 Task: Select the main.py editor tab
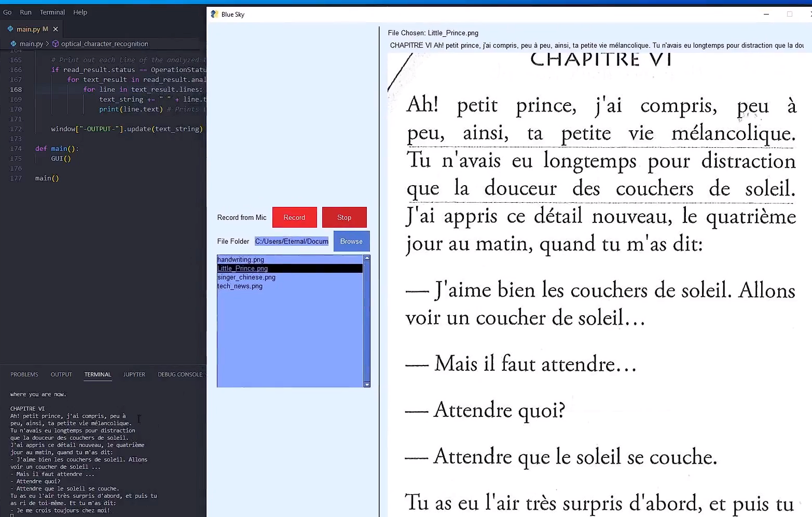pyautogui.click(x=32, y=29)
